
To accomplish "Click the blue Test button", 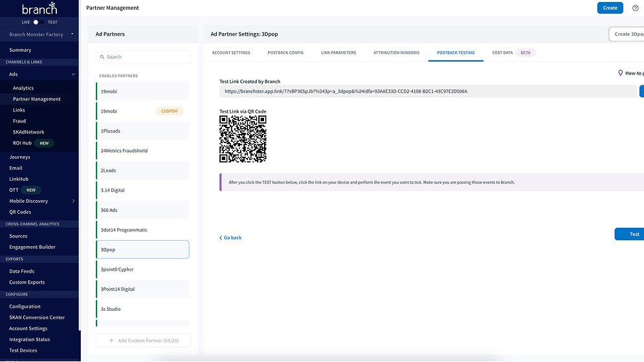I will point(629,234).
